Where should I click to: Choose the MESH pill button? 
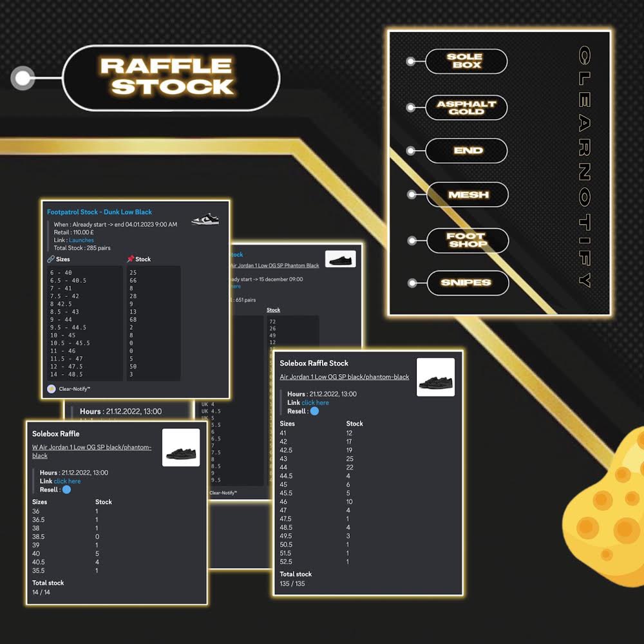468,194
